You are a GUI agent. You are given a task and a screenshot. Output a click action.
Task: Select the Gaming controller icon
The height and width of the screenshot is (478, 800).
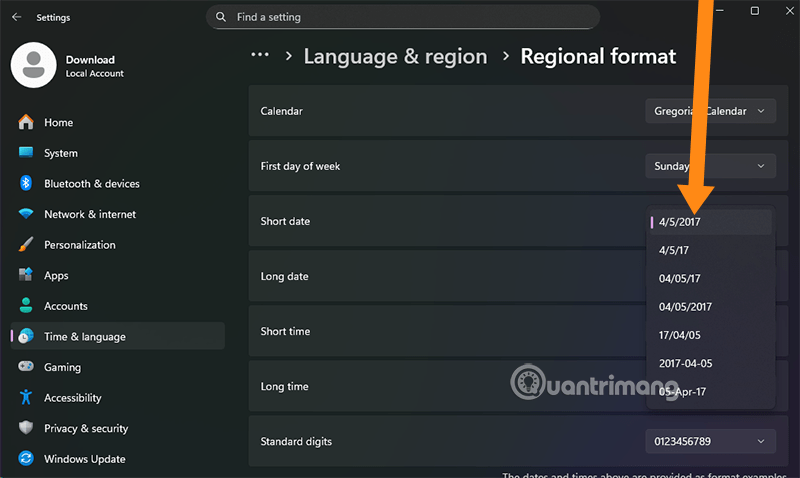[26, 367]
